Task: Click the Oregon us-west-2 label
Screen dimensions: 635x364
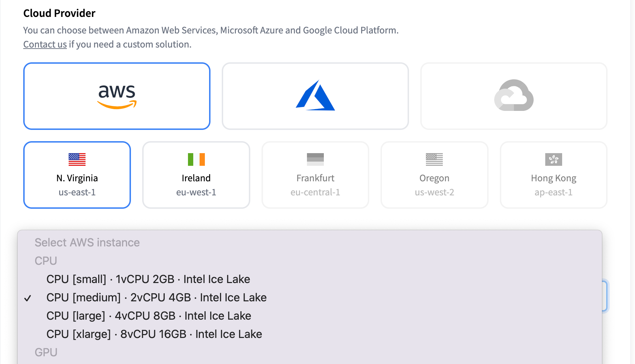Action: click(434, 185)
